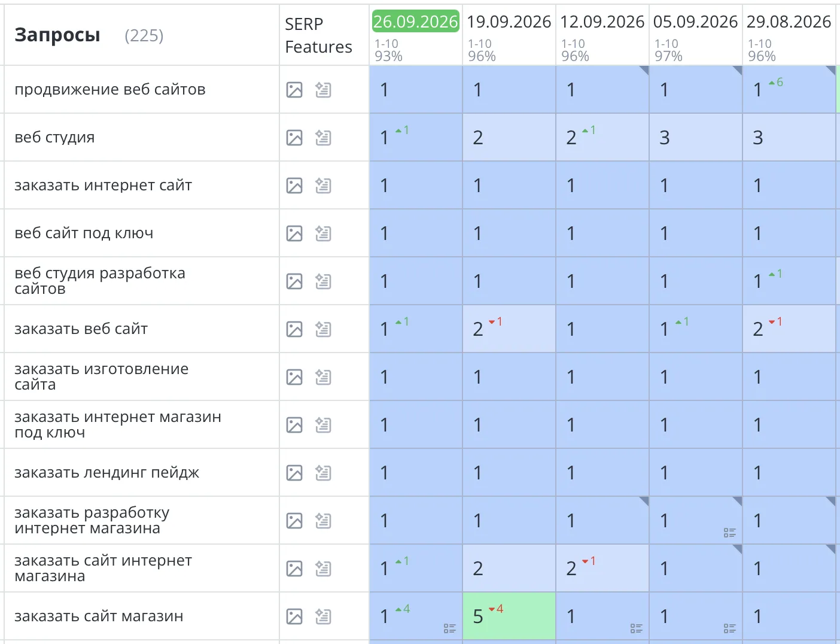The width and height of the screenshot is (840, 644).
Task: Click snippet icon for заказать интернет магазин под ключ
Action: (323, 425)
